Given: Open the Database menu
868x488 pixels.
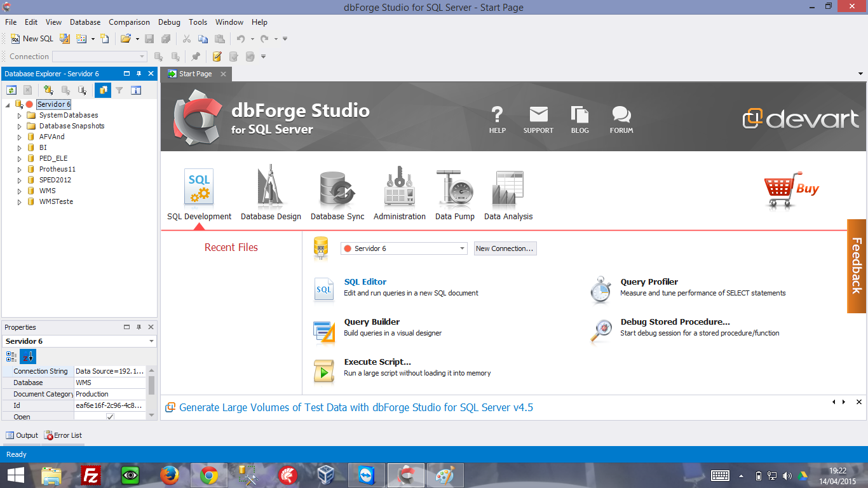Looking at the screenshot, I should point(85,22).
